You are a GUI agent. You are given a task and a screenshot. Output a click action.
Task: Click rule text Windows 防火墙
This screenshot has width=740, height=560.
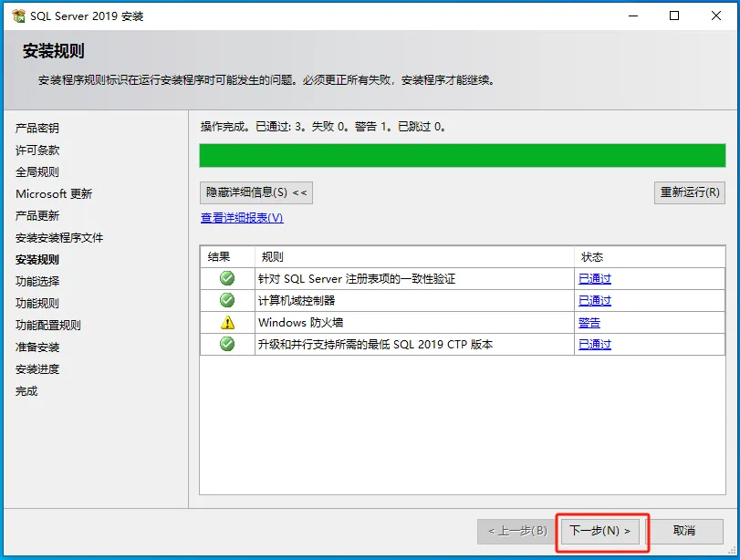click(300, 323)
